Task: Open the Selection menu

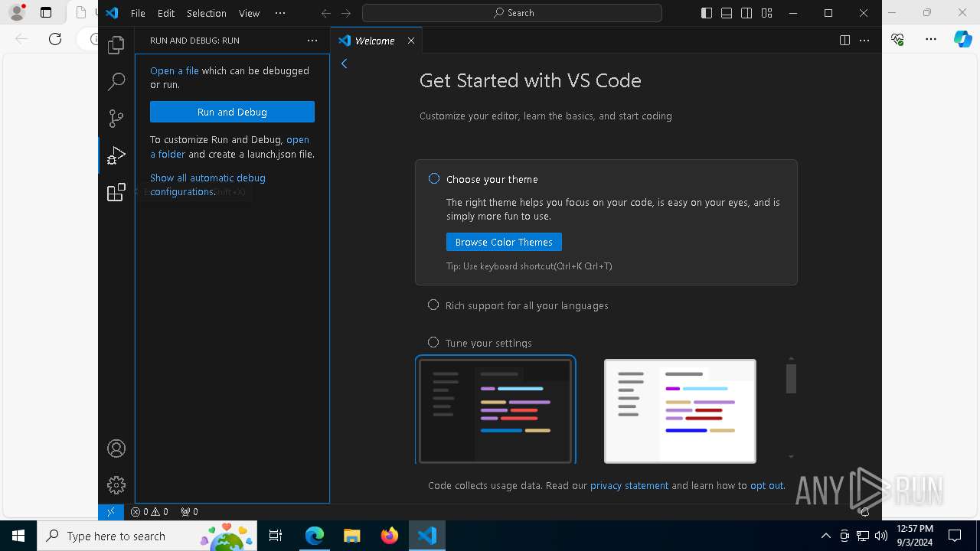Action: (207, 13)
